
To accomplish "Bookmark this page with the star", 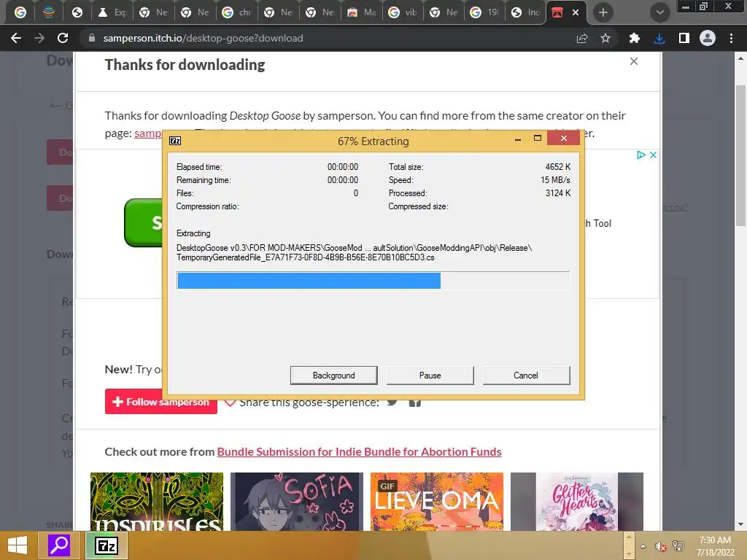I will coord(605,38).
